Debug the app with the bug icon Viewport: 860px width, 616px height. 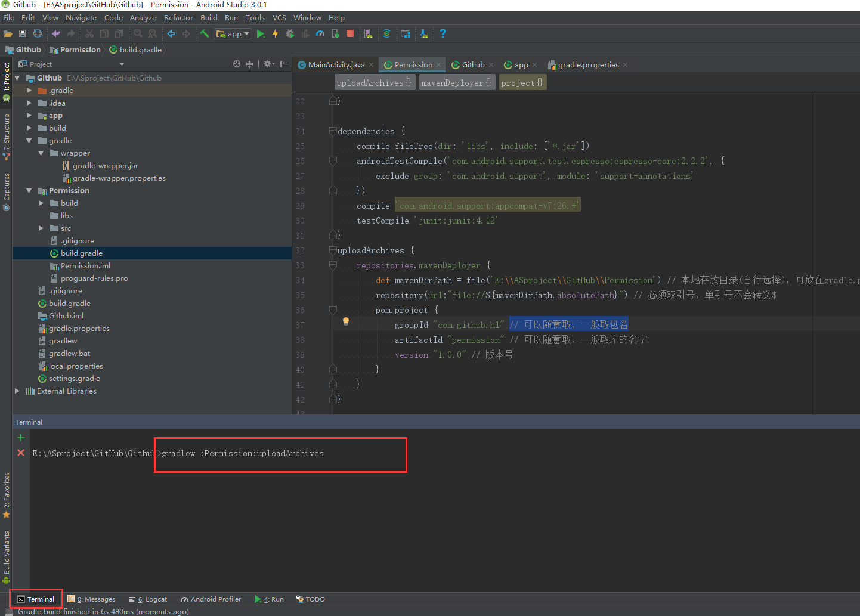click(x=290, y=34)
